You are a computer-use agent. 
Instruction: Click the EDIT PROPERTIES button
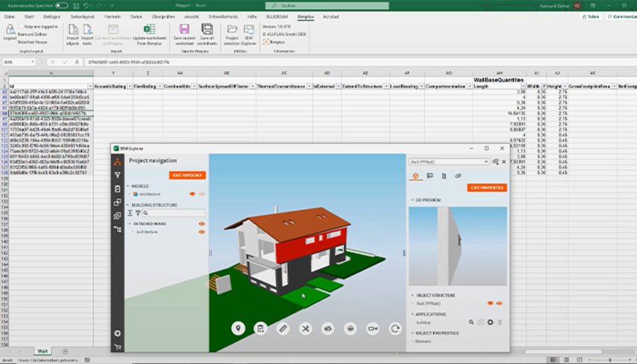click(x=487, y=187)
